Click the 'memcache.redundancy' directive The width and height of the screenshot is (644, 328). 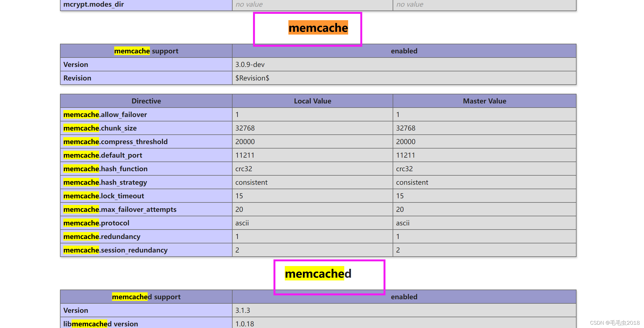[x=102, y=236]
